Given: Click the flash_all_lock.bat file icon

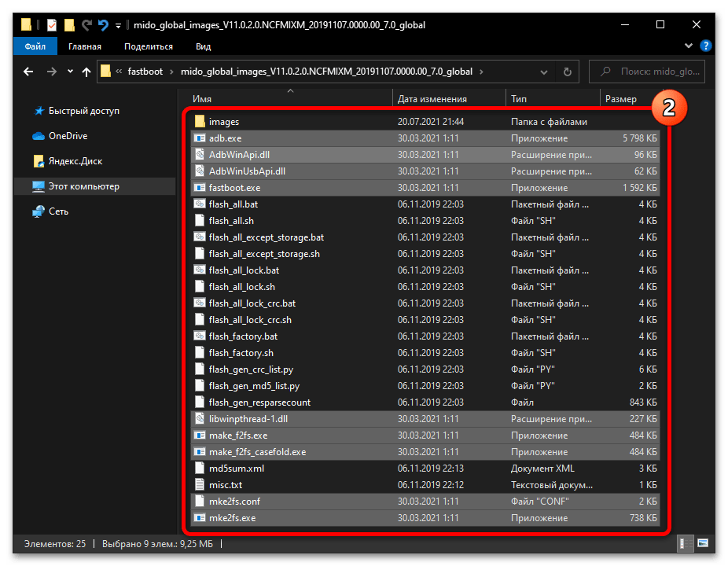Looking at the screenshot, I should coord(200,270).
